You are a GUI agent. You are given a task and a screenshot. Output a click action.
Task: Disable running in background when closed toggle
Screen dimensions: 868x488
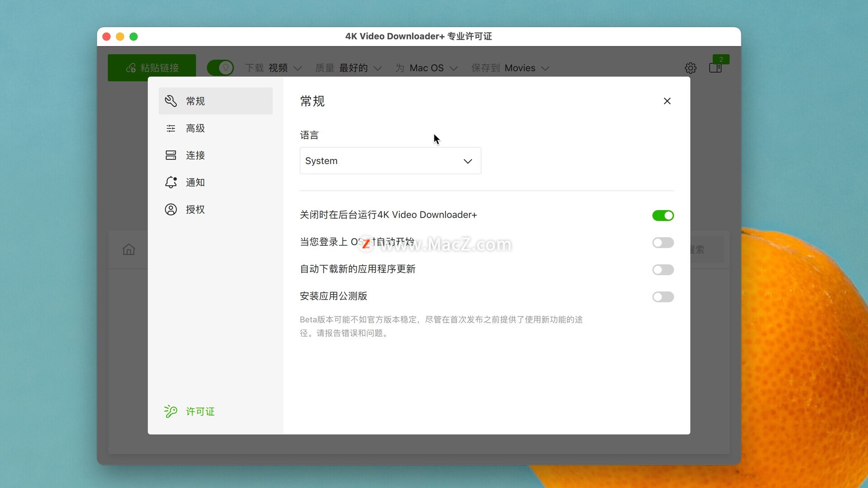[x=663, y=216]
